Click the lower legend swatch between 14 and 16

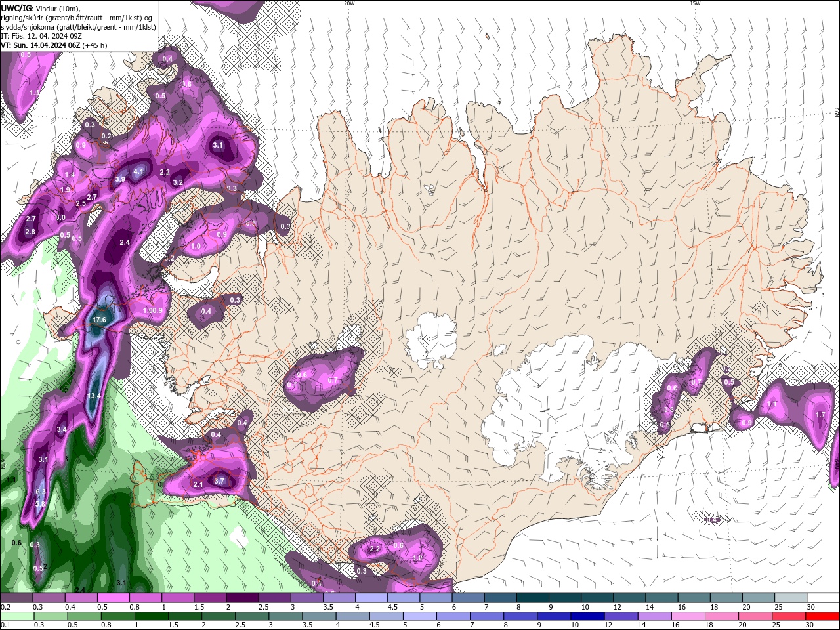pyautogui.click(x=655, y=616)
